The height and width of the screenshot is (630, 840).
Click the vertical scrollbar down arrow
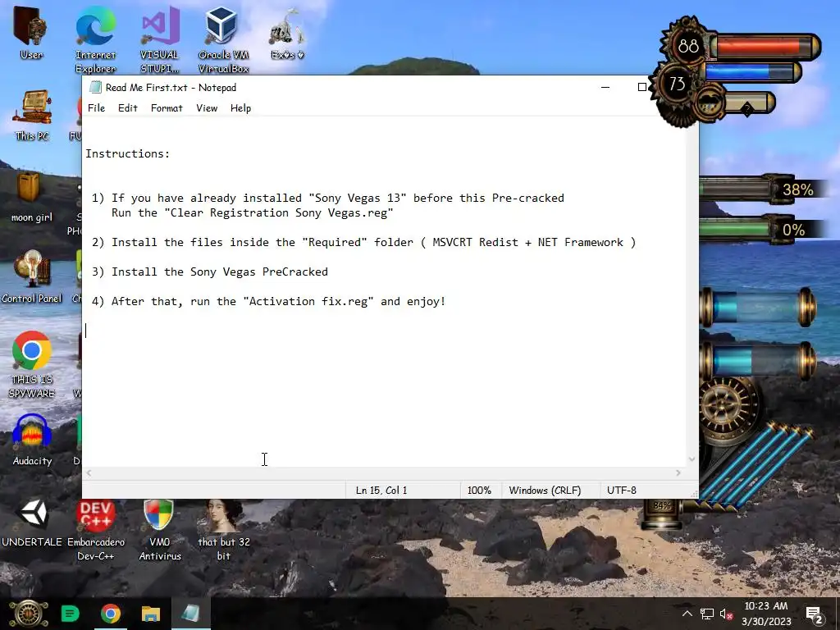[x=692, y=459]
